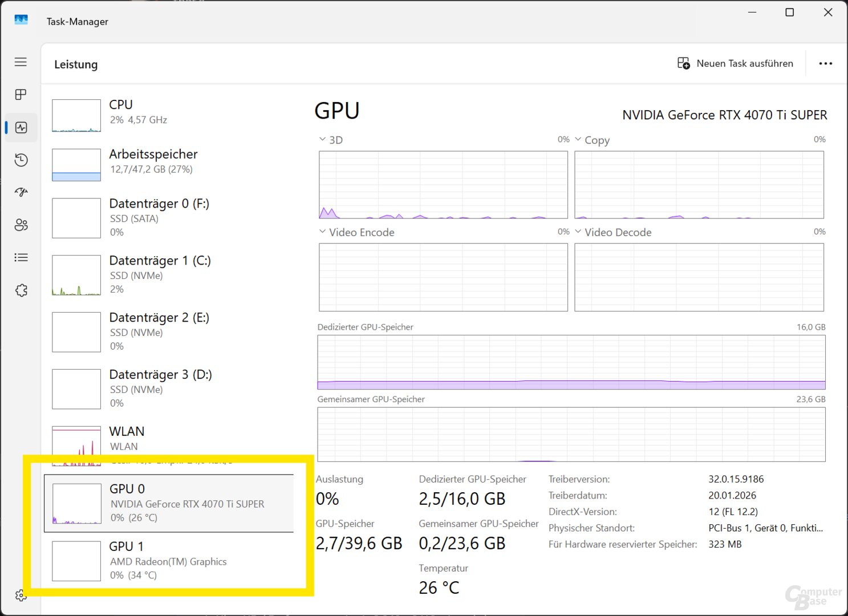This screenshot has width=848, height=616.
Task: Click the Gemeinsamer GPU-Speicher graph
Action: click(x=571, y=435)
